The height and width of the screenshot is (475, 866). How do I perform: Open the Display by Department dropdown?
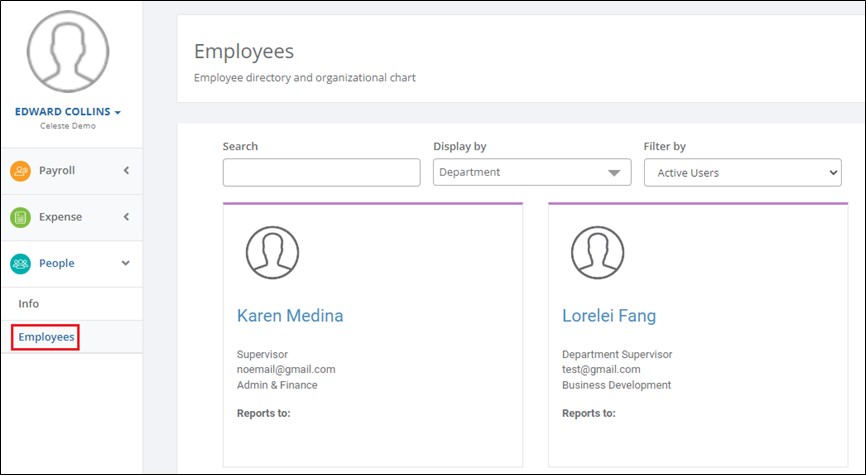pyautogui.click(x=532, y=172)
